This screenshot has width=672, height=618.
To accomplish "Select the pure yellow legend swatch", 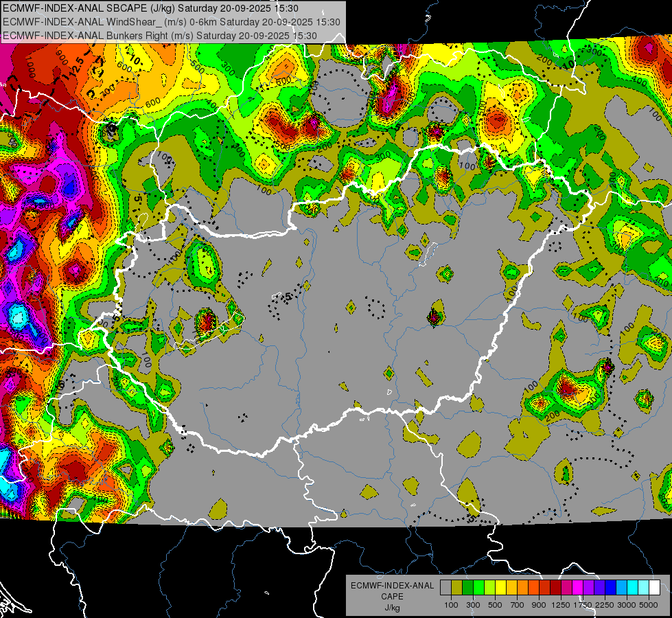I will [500, 588].
